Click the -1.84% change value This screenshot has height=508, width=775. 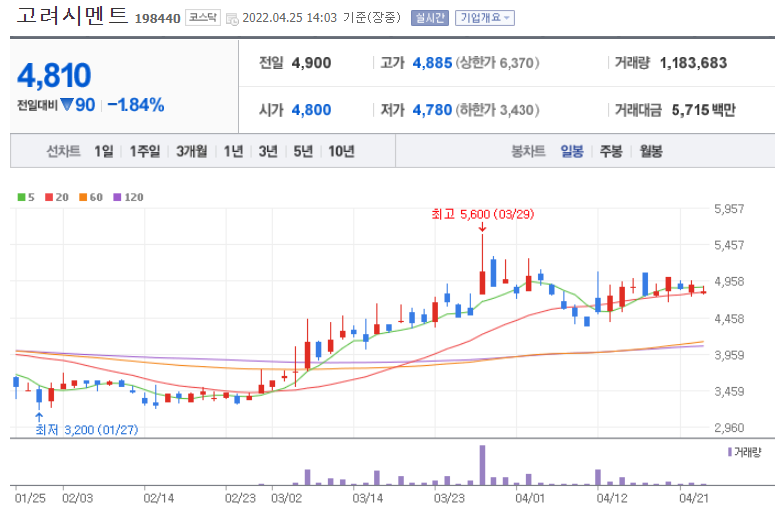coord(136,105)
